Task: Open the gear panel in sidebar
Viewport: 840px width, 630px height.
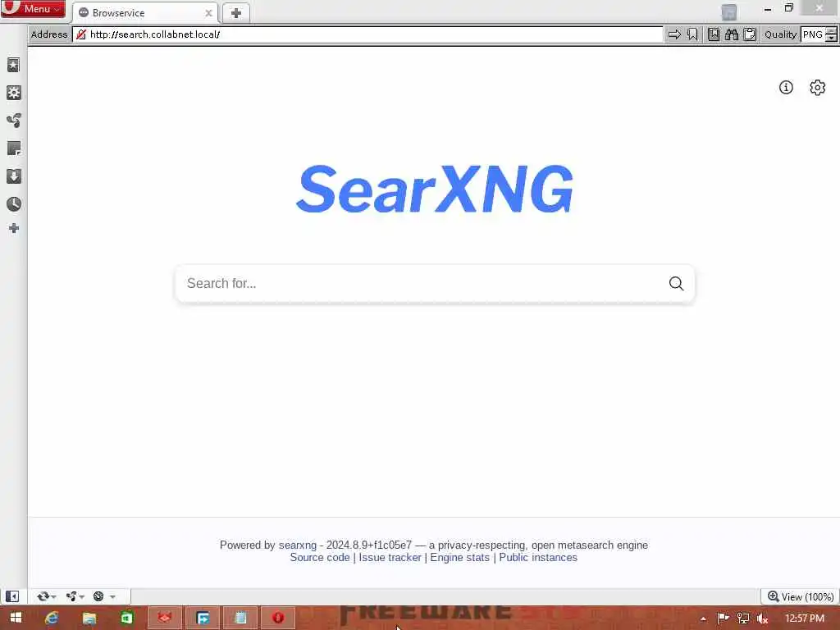Action: click(x=13, y=93)
